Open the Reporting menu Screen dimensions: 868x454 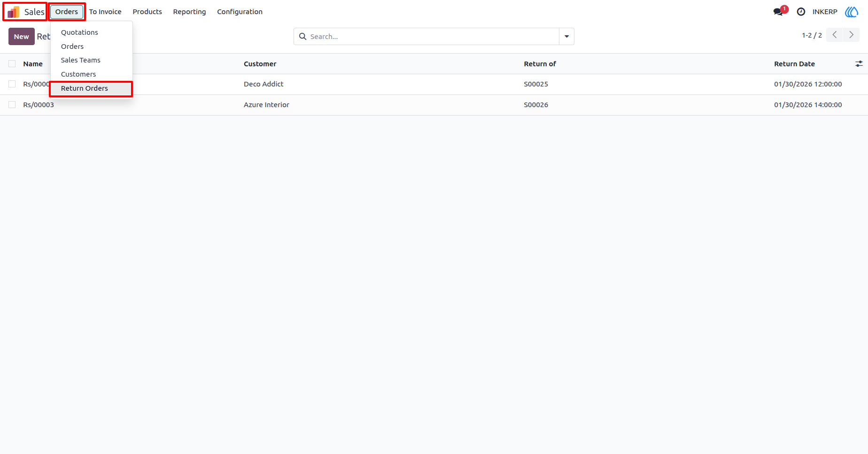coord(189,12)
